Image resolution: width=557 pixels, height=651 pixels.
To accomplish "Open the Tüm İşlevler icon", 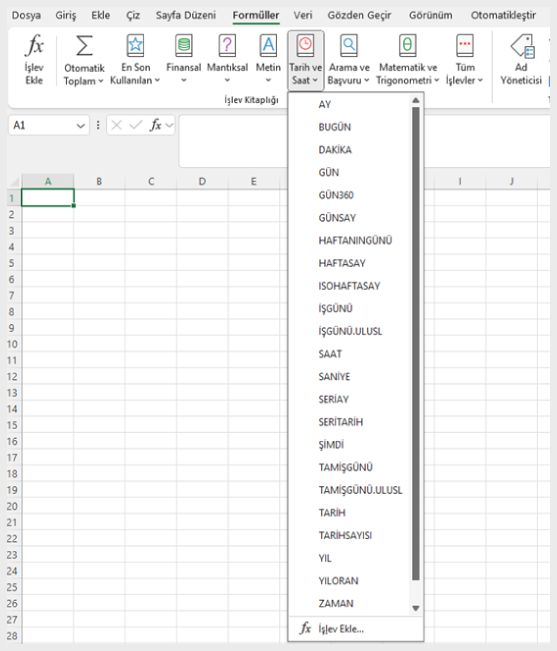I will tap(465, 45).
